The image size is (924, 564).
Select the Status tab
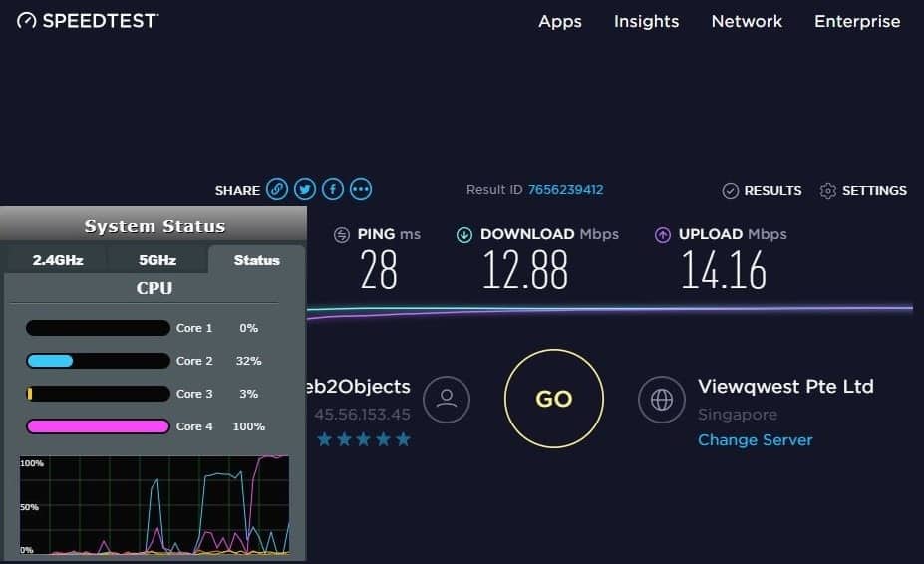pyautogui.click(x=256, y=260)
